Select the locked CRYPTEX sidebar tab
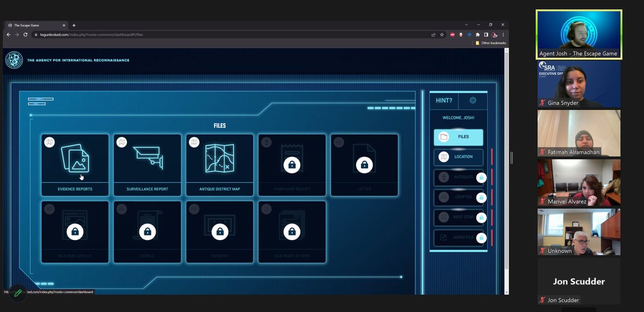Viewport: 644px width, 312px height. 458,198
